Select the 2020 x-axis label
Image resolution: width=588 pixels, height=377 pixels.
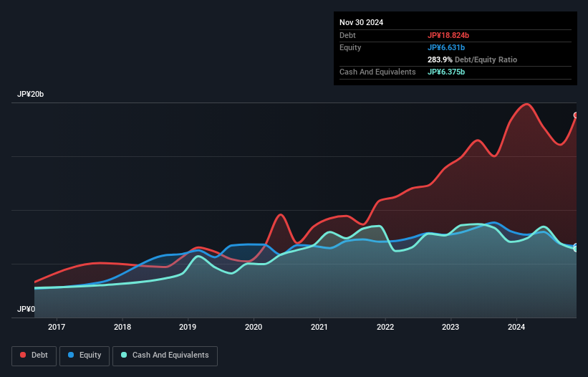(254, 327)
